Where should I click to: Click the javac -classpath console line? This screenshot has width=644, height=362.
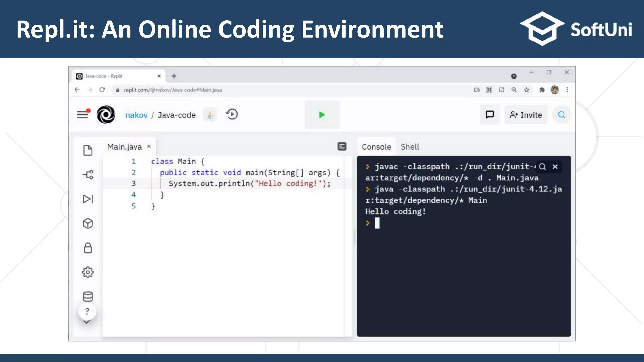[x=452, y=172]
